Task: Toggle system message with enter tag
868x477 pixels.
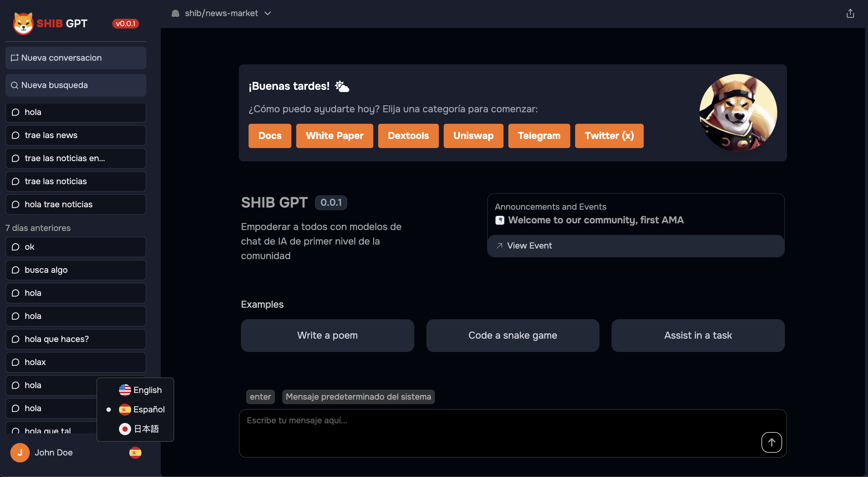Action: (x=260, y=397)
